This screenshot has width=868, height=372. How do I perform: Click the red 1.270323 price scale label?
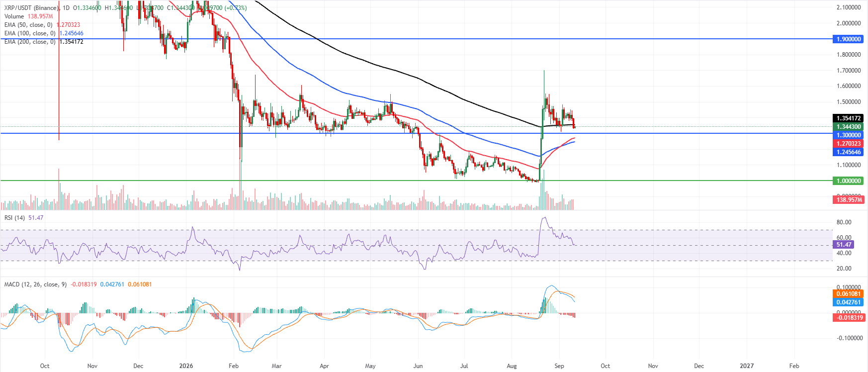pyautogui.click(x=848, y=144)
